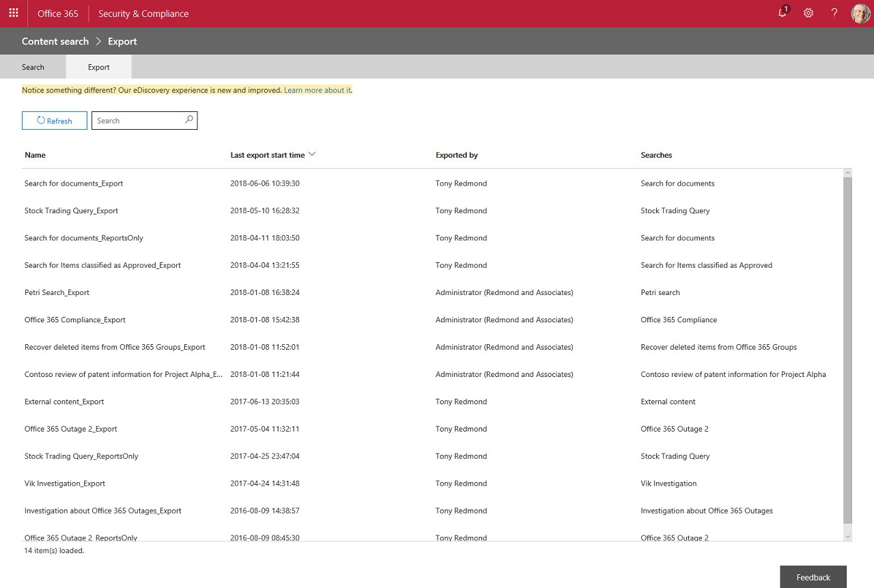The height and width of the screenshot is (588, 874).
Task: Click Search for Items classified as Approved search
Action: 707,265
